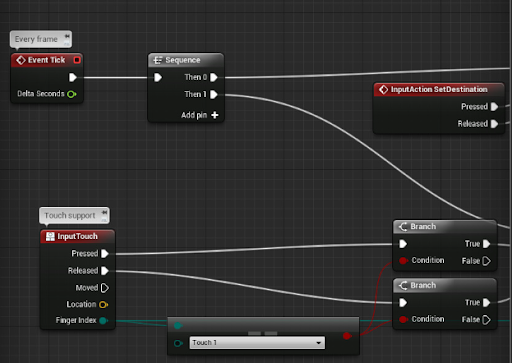Click the InputTouch node icon

[x=50, y=236]
